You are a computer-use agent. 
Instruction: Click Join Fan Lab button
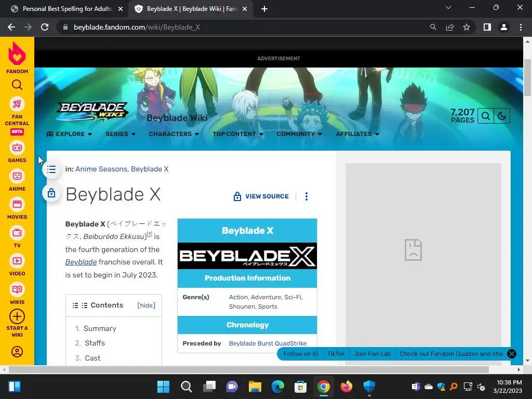(x=372, y=354)
